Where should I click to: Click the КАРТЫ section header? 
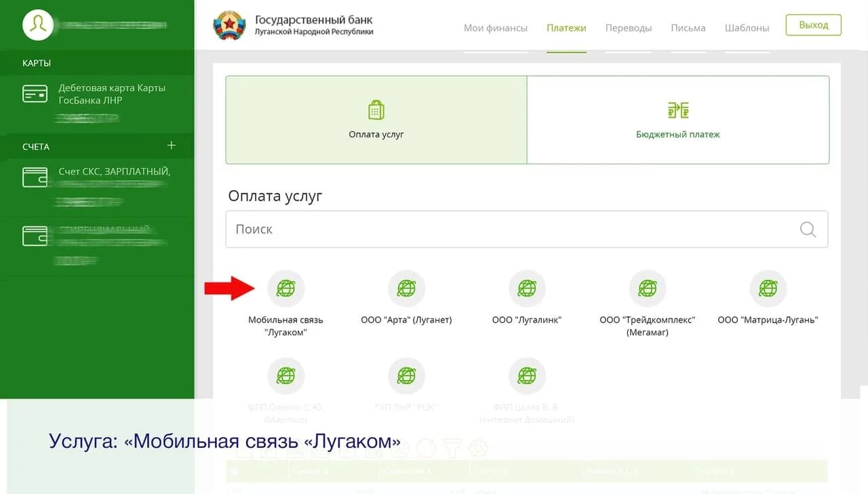(x=37, y=63)
